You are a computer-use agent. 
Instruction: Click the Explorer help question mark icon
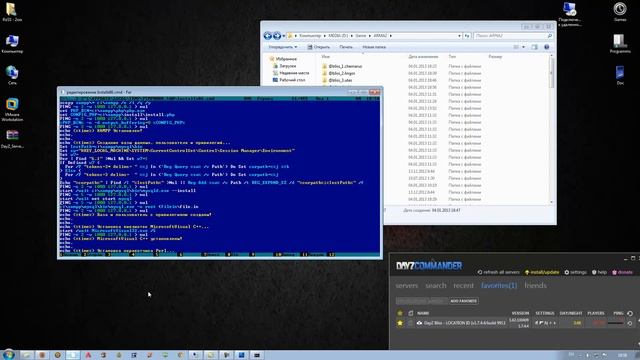tap(547, 47)
